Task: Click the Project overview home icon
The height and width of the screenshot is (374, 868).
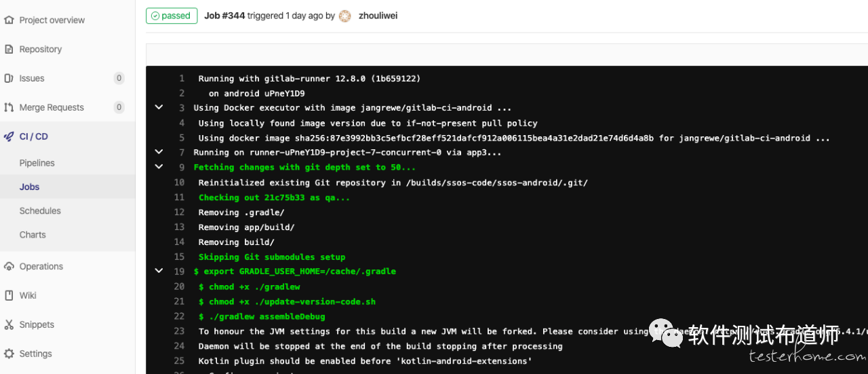Action: 9,20
